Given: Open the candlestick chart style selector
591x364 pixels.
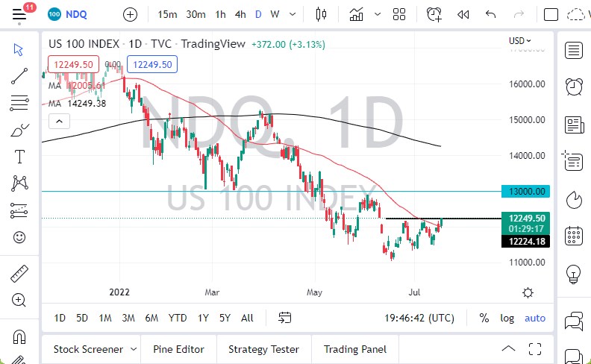Looking at the screenshot, I should [322, 14].
